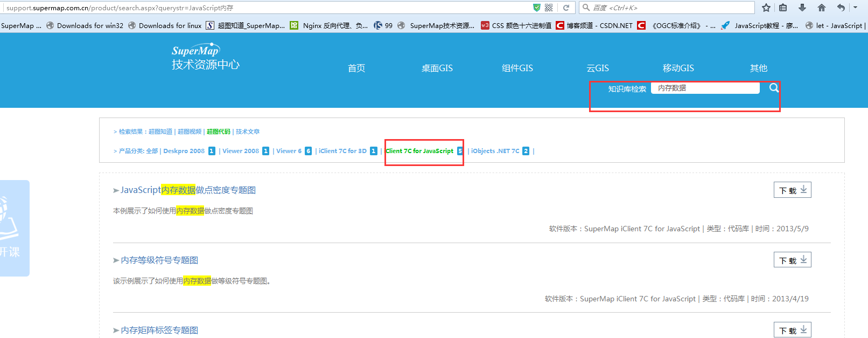This screenshot has height=338, width=868.
Task: Submit knowledge base search with white magnifier icon
Action: tap(774, 88)
